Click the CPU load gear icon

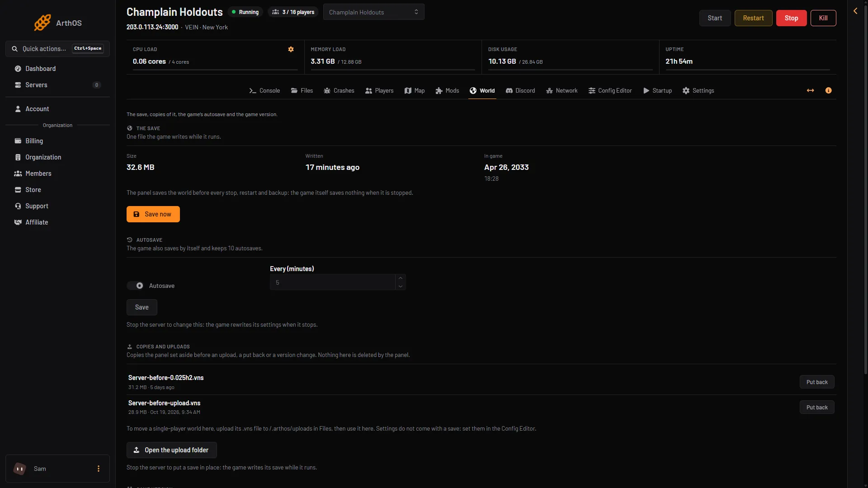click(291, 49)
